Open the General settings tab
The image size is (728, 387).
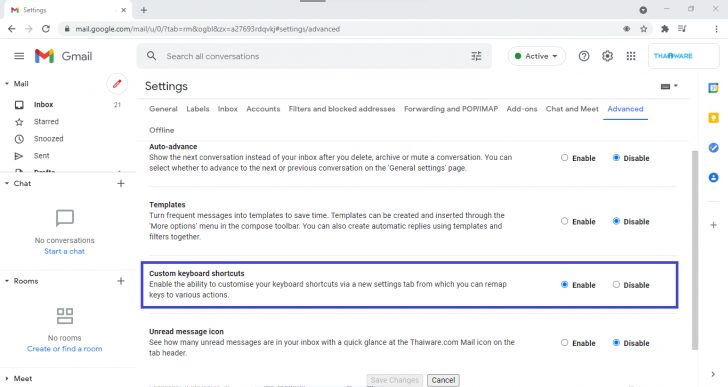163,109
